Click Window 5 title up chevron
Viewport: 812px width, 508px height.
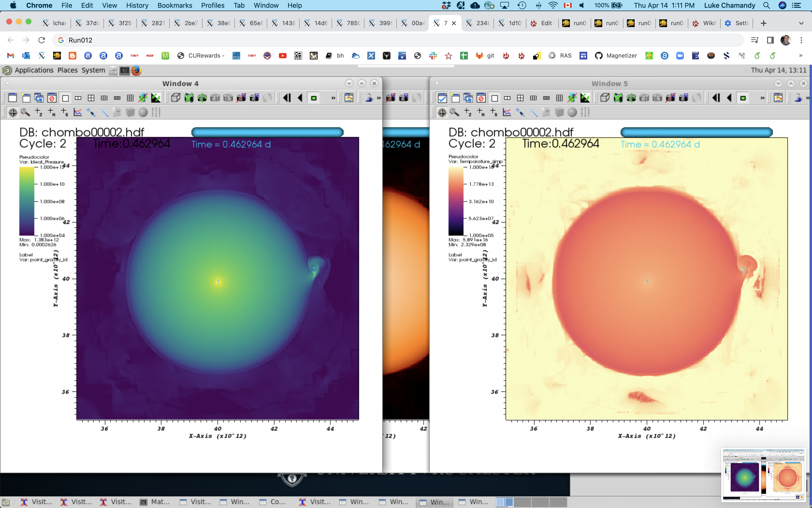791,83
